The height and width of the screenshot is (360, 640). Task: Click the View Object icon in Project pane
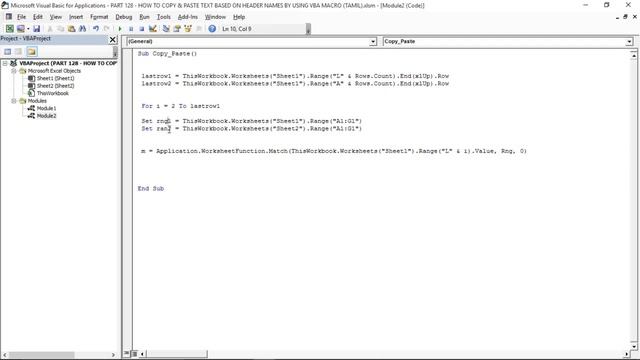pyautogui.click(x=19, y=51)
